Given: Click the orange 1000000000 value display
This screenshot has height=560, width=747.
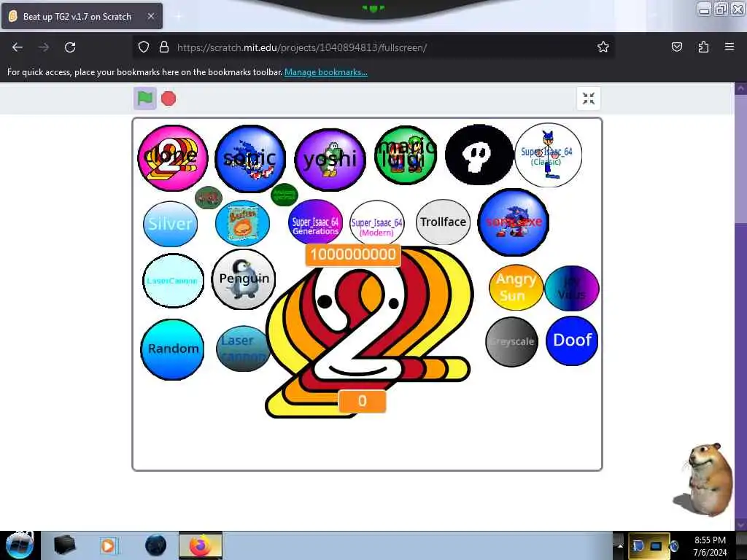Looking at the screenshot, I should 353,254.
